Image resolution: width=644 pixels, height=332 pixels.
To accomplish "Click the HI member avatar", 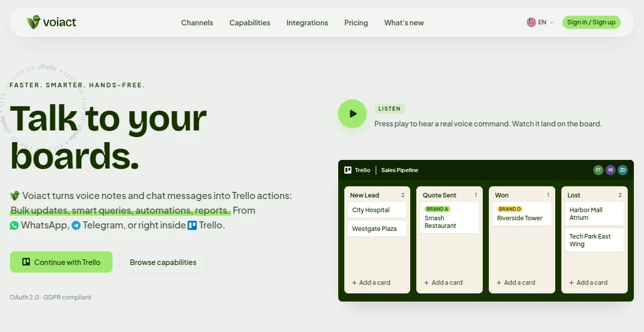I will 611,170.
